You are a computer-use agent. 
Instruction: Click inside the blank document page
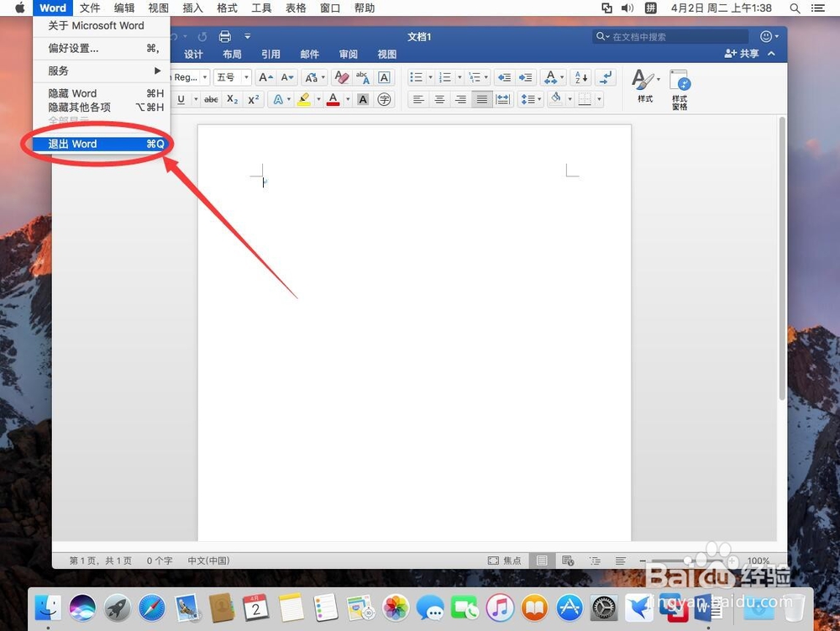pos(415,332)
